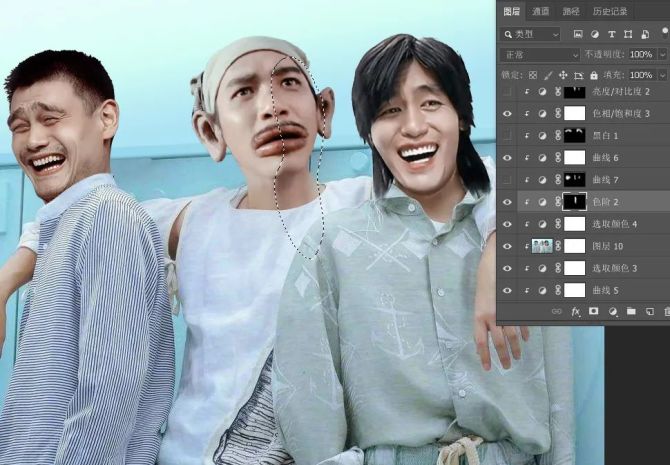Screen dimensions: 670x465
Task: Expand the 不透明度 opacity slider arrow
Action: pyautogui.click(x=660, y=54)
